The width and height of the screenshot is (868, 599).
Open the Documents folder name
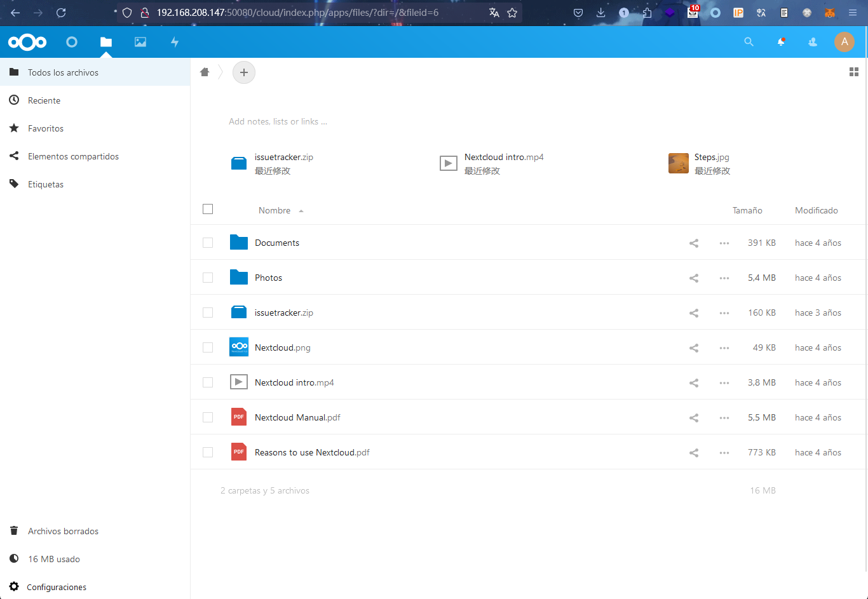277,243
